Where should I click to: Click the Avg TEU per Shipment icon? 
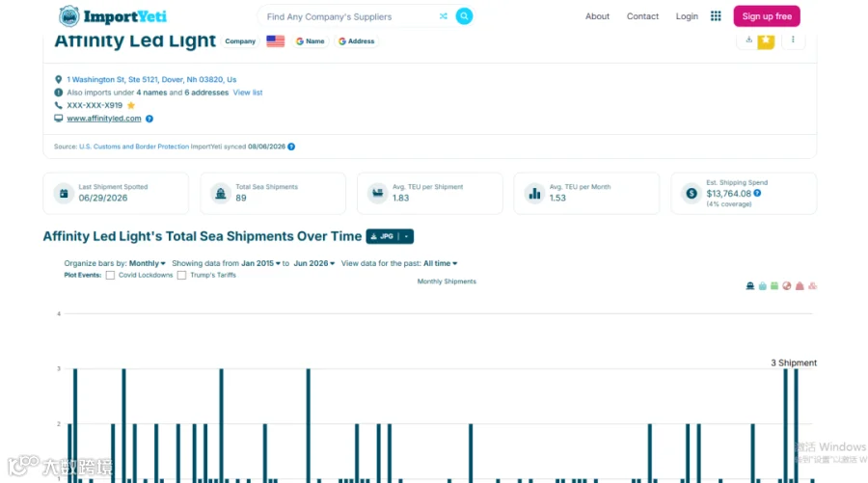click(377, 193)
